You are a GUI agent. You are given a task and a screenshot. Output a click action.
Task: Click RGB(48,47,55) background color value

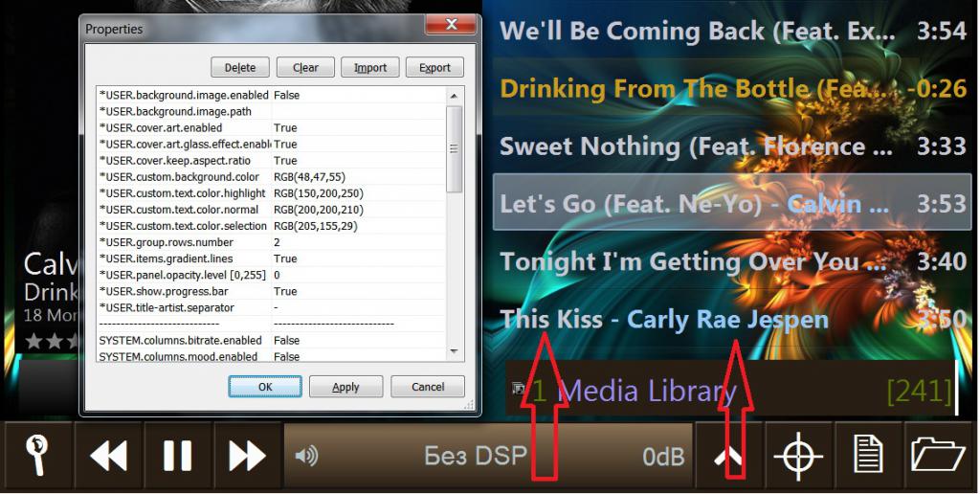coord(309,177)
